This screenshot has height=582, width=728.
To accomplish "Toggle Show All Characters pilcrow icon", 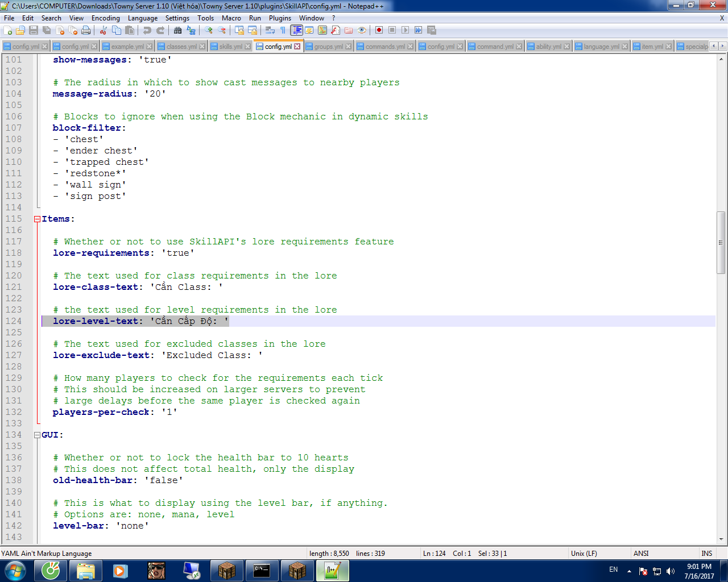I will (x=283, y=30).
